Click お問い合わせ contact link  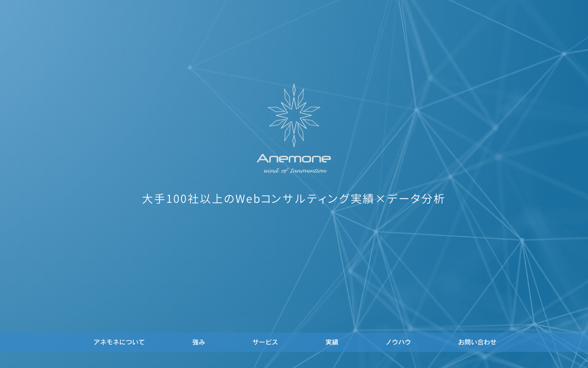pyautogui.click(x=477, y=342)
